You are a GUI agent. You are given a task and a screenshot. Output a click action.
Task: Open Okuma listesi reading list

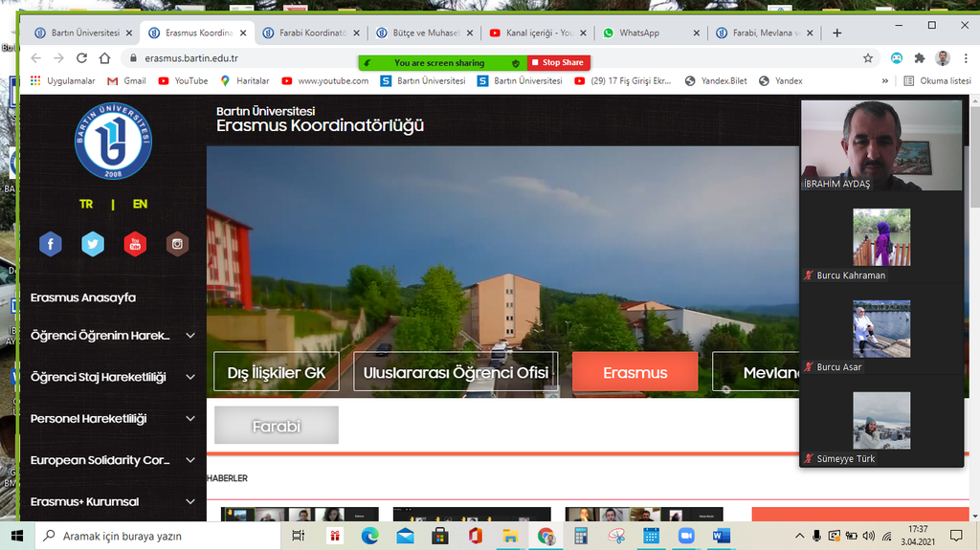click(x=937, y=80)
